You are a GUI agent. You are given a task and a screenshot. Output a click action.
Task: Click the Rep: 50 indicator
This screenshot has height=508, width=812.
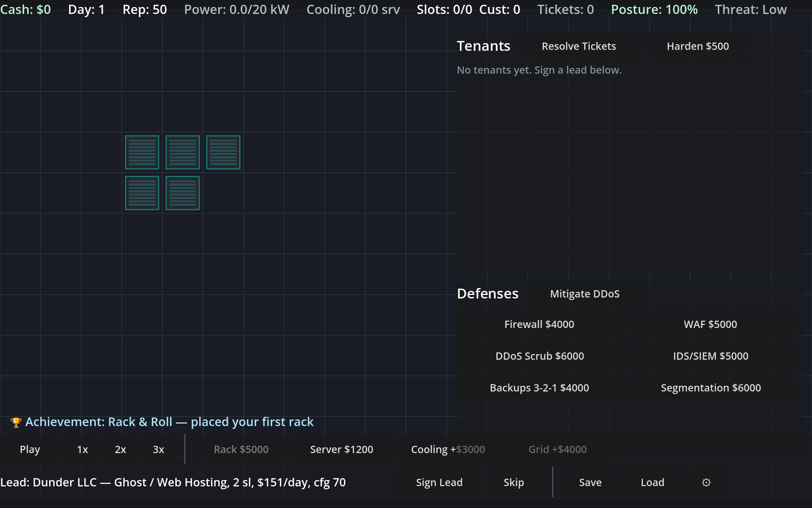click(x=145, y=10)
